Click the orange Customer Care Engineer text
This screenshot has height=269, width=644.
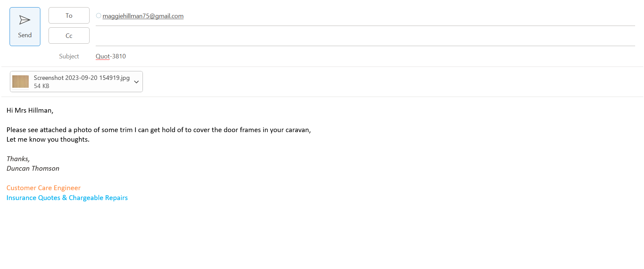point(43,188)
